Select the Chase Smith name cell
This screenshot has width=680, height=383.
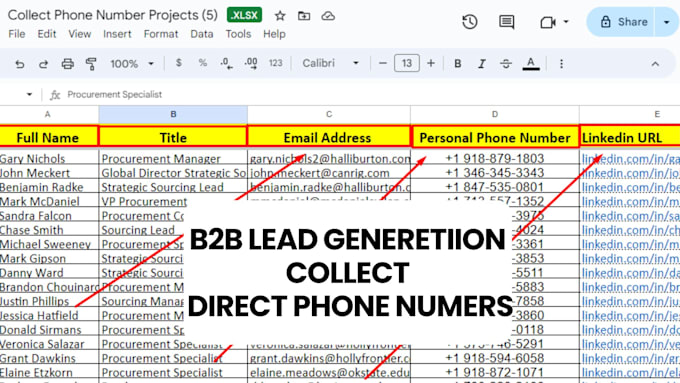[x=49, y=230]
